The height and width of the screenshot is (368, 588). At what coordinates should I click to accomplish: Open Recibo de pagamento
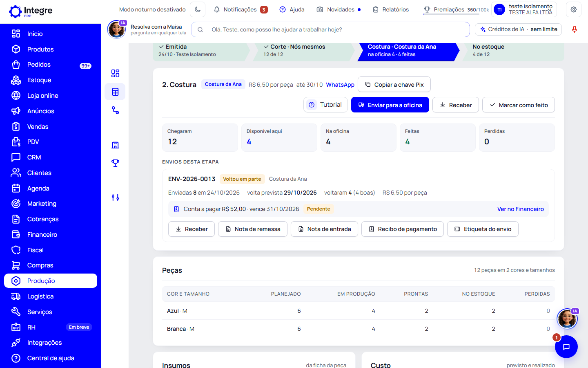[403, 229]
